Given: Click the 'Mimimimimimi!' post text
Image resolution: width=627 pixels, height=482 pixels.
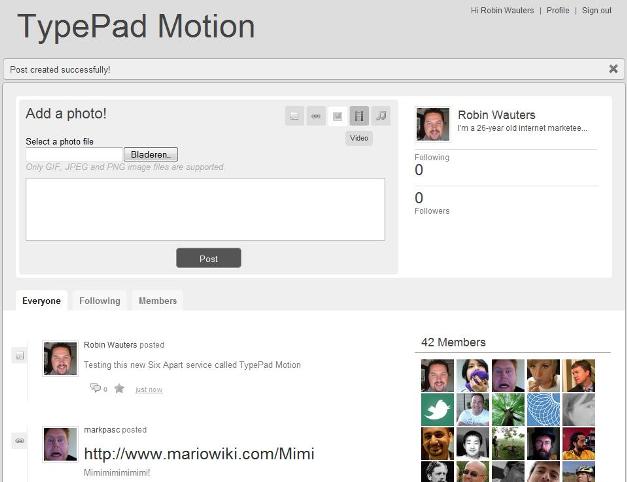Looking at the screenshot, I should point(117,473).
